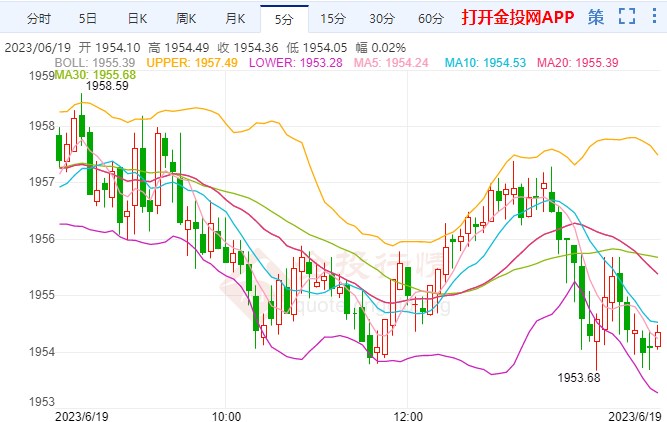Click the 1954 price axis label

tap(42, 352)
